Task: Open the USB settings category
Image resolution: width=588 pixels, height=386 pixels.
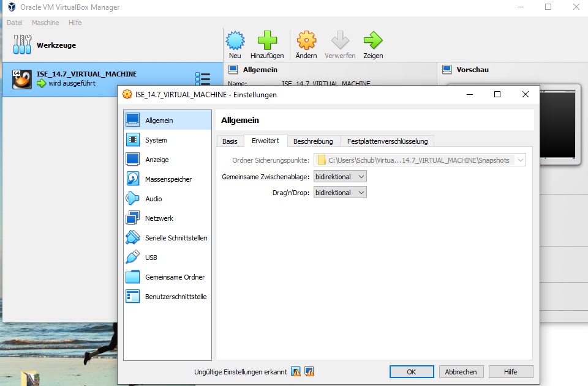Action: tap(168, 258)
